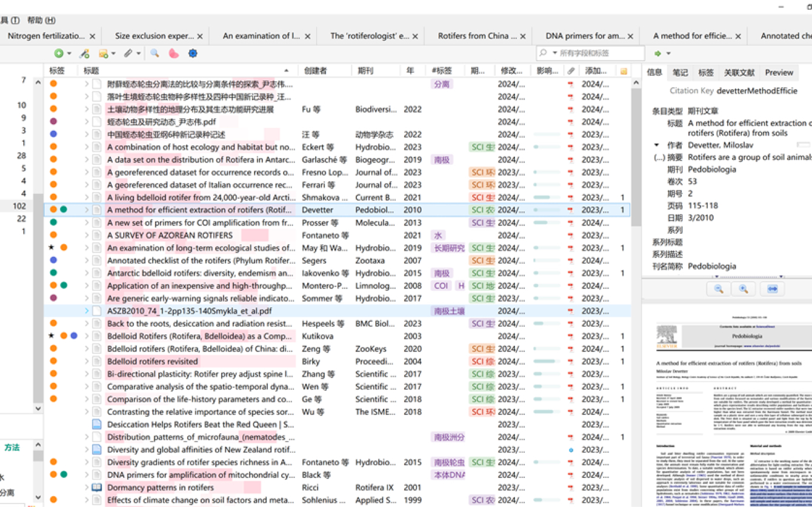Open the 笔记 notes tab

pos(680,73)
